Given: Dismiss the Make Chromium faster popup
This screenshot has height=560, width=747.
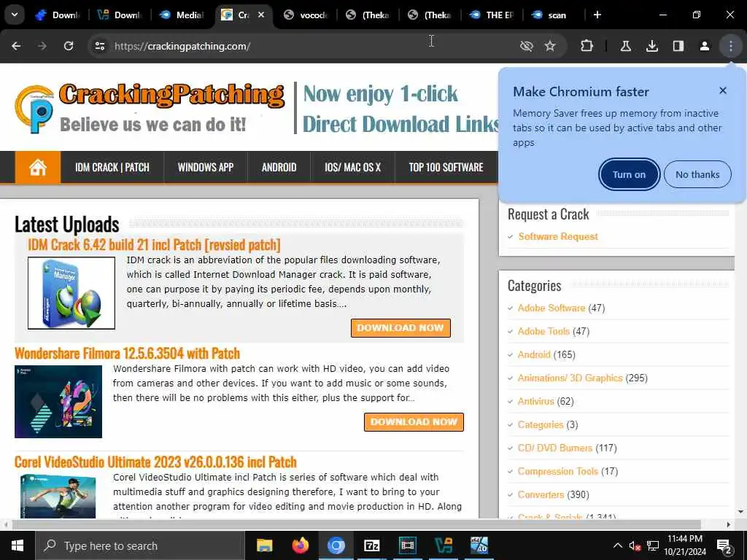Looking at the screenshot, I should tap(723, 90).
